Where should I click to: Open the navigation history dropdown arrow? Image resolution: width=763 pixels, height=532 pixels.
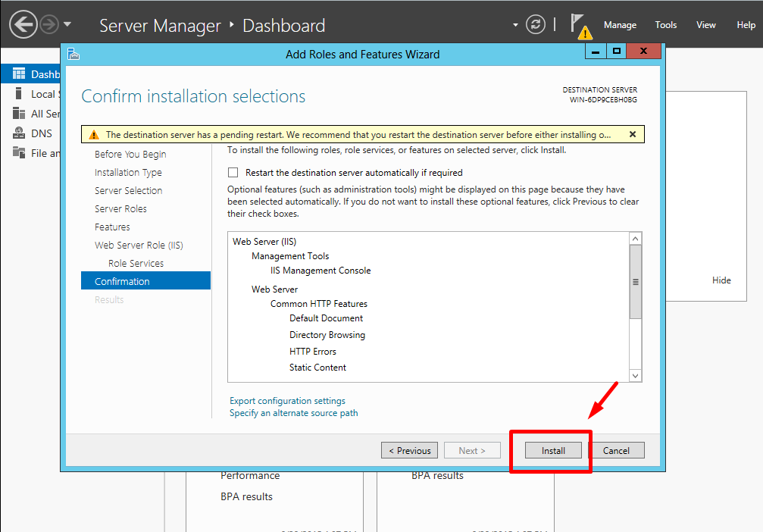tap(67, 23)
